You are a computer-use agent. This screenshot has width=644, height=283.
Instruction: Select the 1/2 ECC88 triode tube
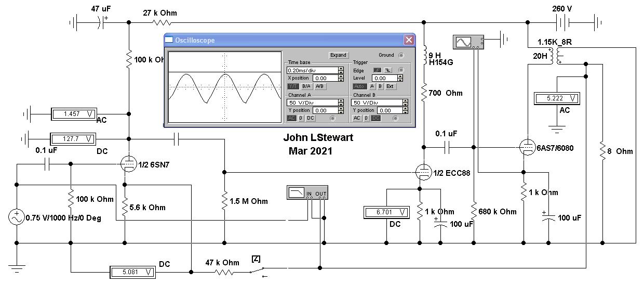pos(424,172)
